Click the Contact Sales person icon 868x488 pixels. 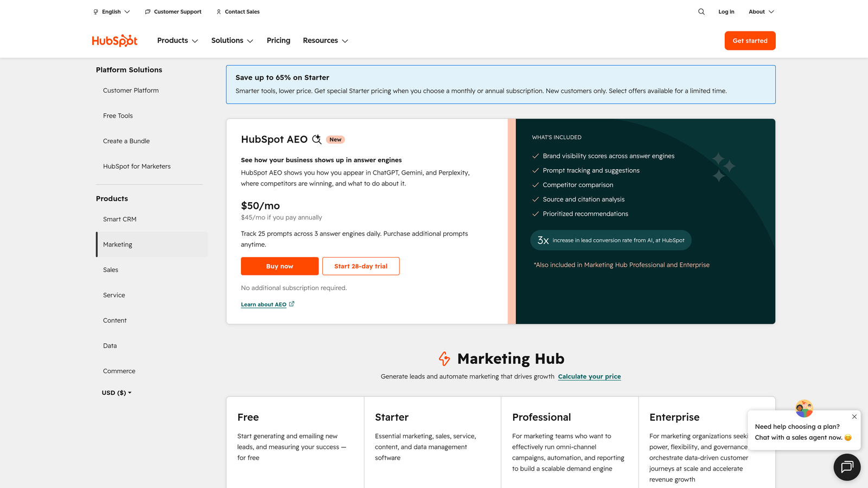(x=219, y=11)
